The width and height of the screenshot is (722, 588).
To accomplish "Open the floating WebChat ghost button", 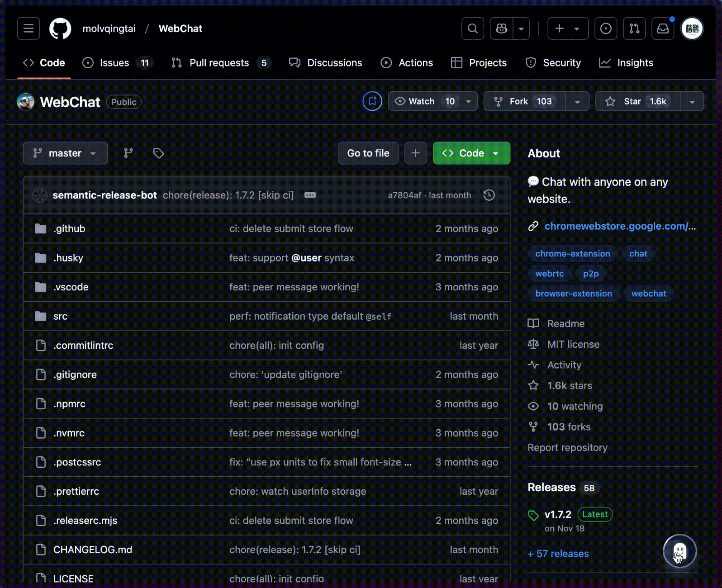I will (679, 551).
